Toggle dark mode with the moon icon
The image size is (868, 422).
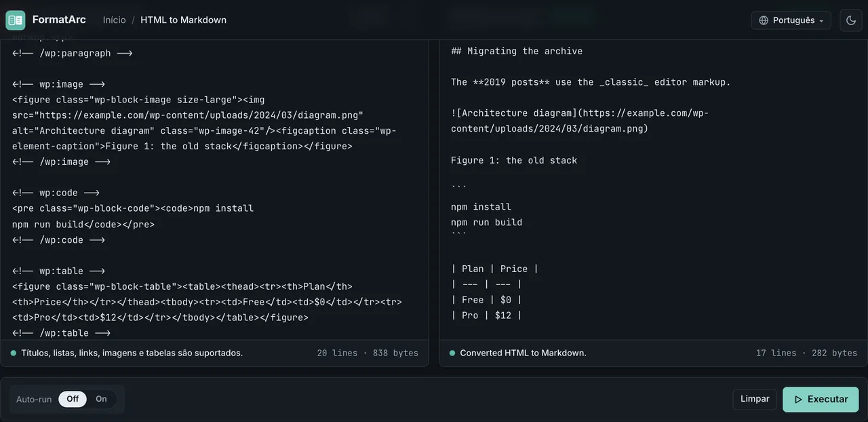point(851,20)
